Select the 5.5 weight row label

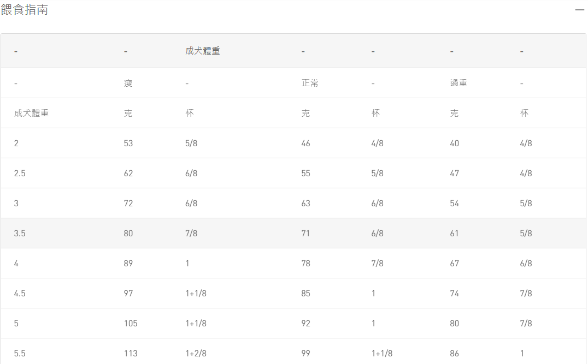point(20,354)
